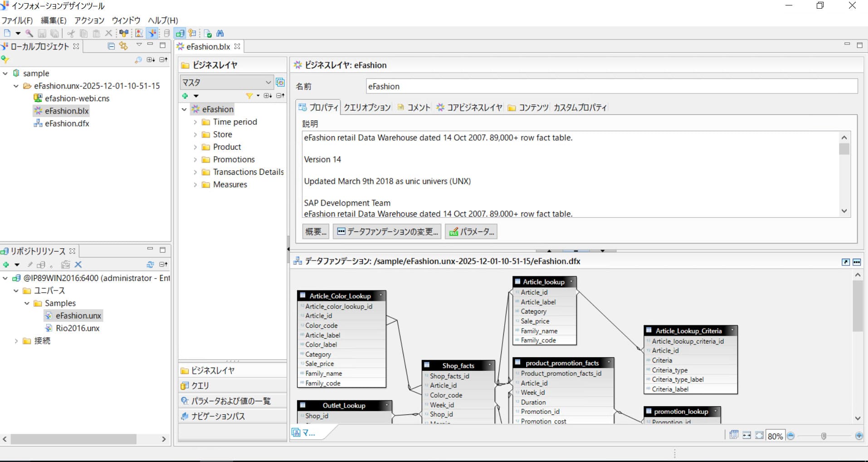This screenshot has width=868, height=462.
Task: Open the マスタ view dropdown
Action: 268,82
